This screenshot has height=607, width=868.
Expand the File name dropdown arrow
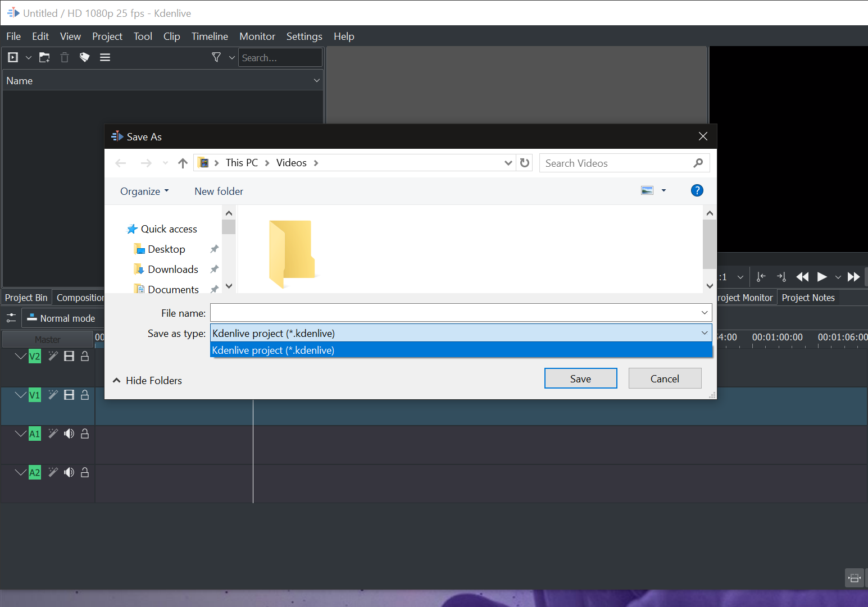coord(705,312)
